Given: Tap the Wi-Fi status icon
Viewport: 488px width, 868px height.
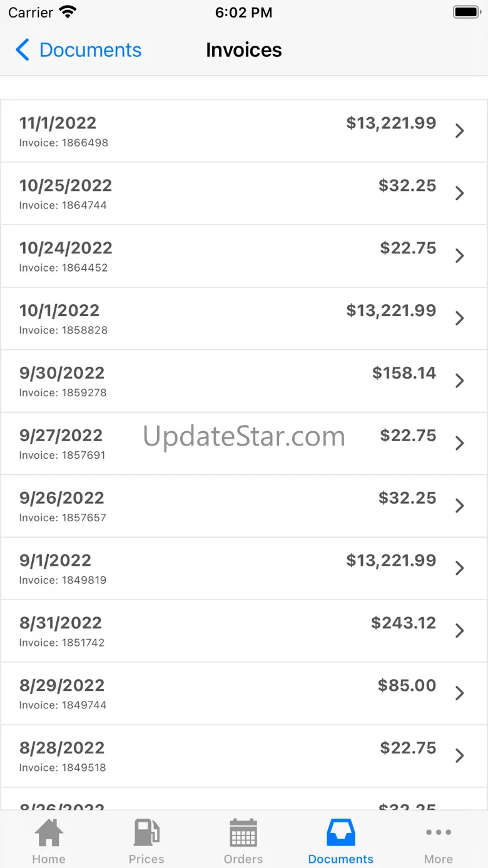Looking at the screenshot, I should (x=67, y=12).
